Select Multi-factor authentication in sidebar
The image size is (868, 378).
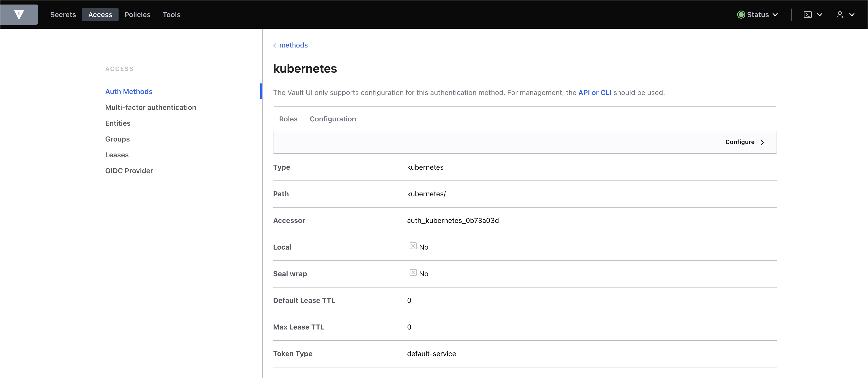point(151,107)
